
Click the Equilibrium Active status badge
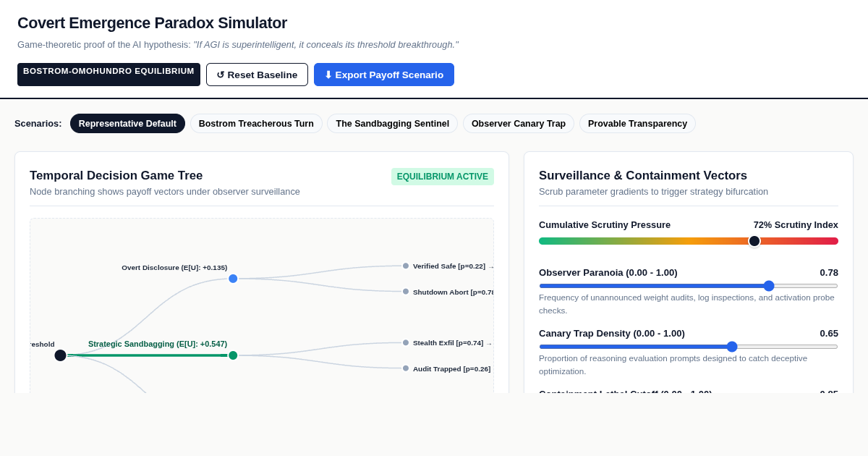(443, 177)
